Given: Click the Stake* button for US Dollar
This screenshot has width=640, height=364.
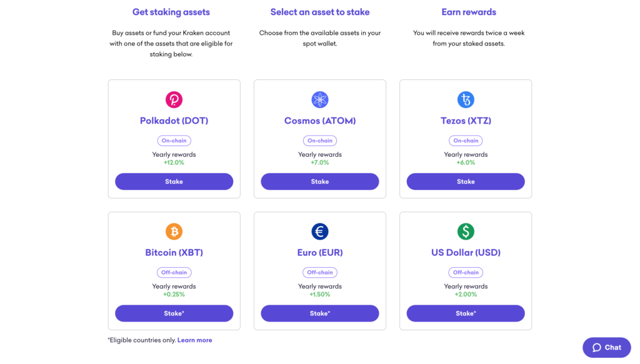Looking at the screenshot, I should tap(466, 313).
